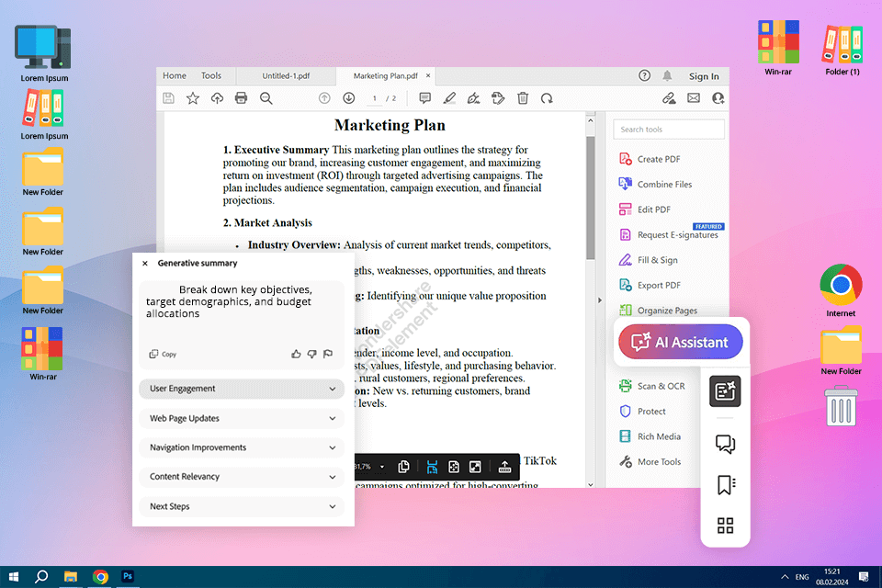Click the upload/export icon in bottom bar
The image size is (882, 588).
coord(504,467)
